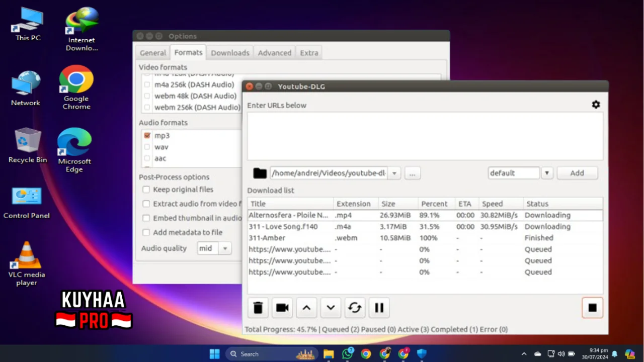Select the finished 311-Amber row
The width and height of the screenshot is (644, 362).
pos(425,238)
